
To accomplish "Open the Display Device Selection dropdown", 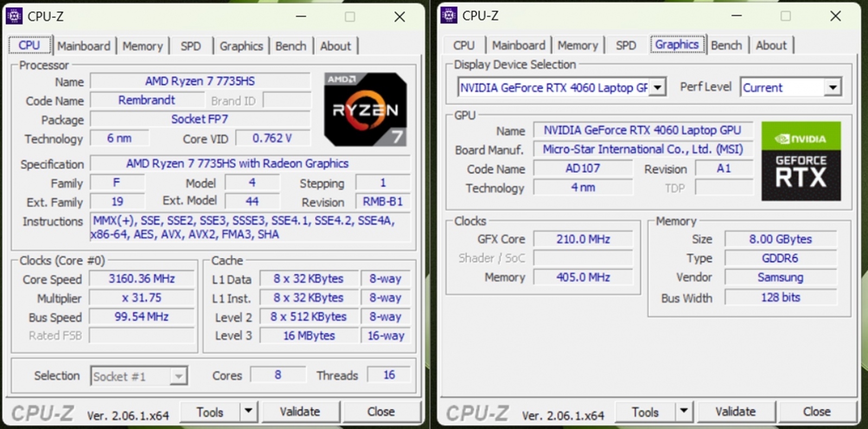I will pyautogui.click(x=658, y=87).
